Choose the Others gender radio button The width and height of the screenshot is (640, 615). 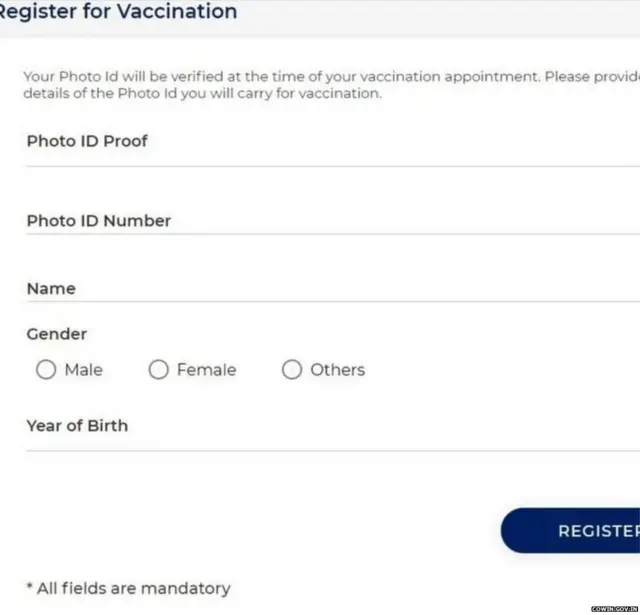click(292, 370)
